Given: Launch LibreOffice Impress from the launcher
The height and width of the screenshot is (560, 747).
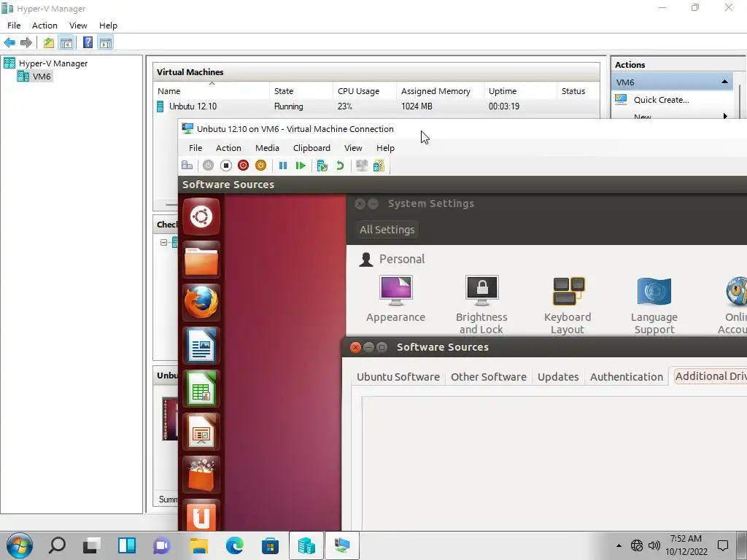Looking at the screenshot, I should click(201, 432).
